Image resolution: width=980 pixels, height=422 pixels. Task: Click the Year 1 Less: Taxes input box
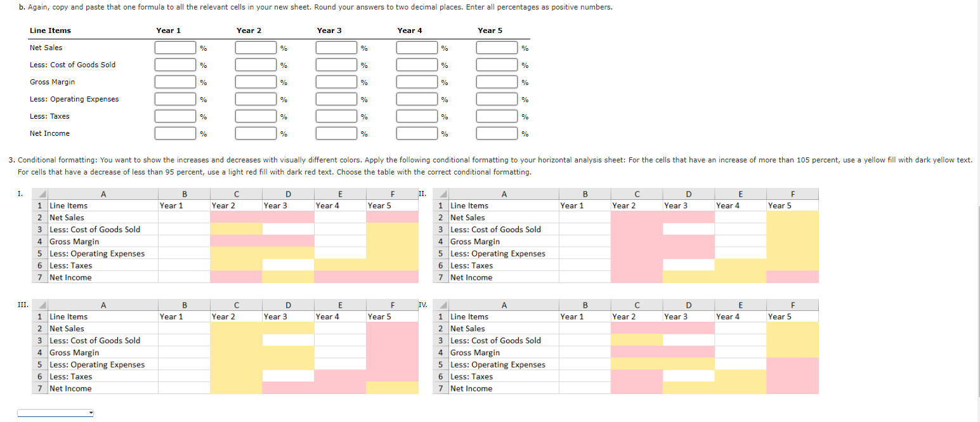click(x=174, y=115)
